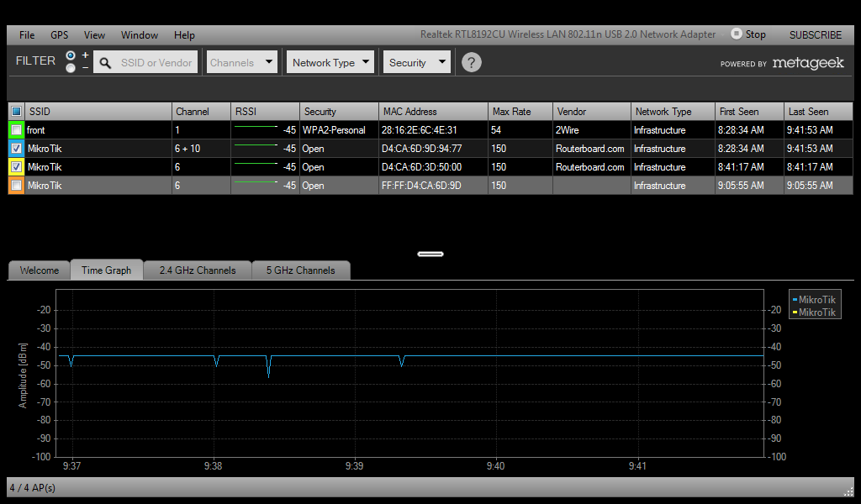The width and height of the screenshot is (861, 504).
Task: Expand the Channels filter dropdown
Action: [x=241, y=62]
